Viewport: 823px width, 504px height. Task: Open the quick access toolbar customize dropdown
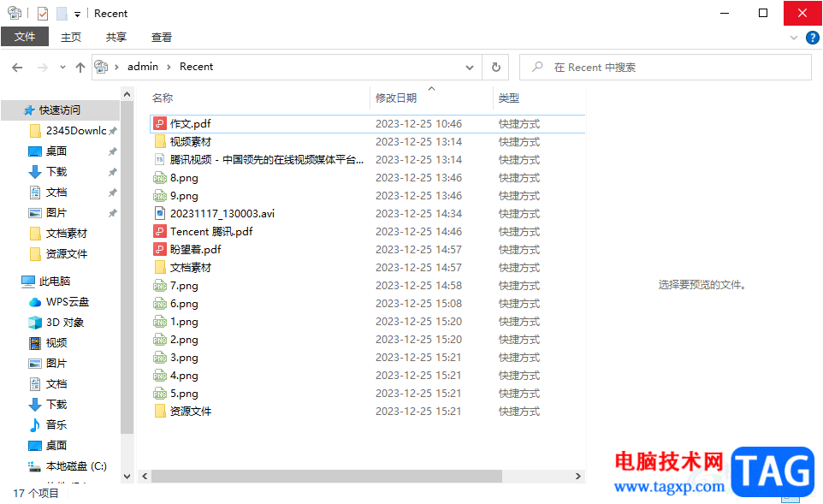tap(77, 15)
